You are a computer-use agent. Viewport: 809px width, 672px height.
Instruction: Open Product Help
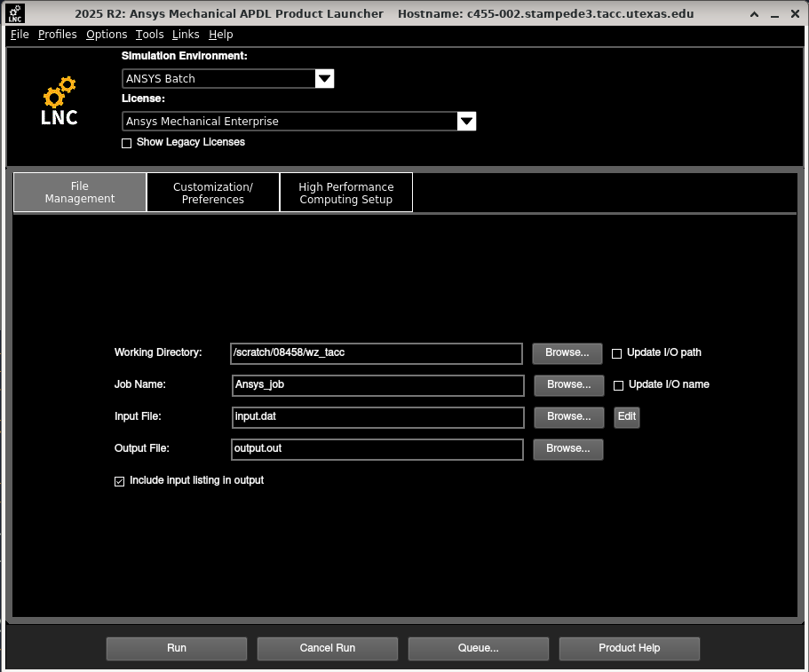point(630,649)
